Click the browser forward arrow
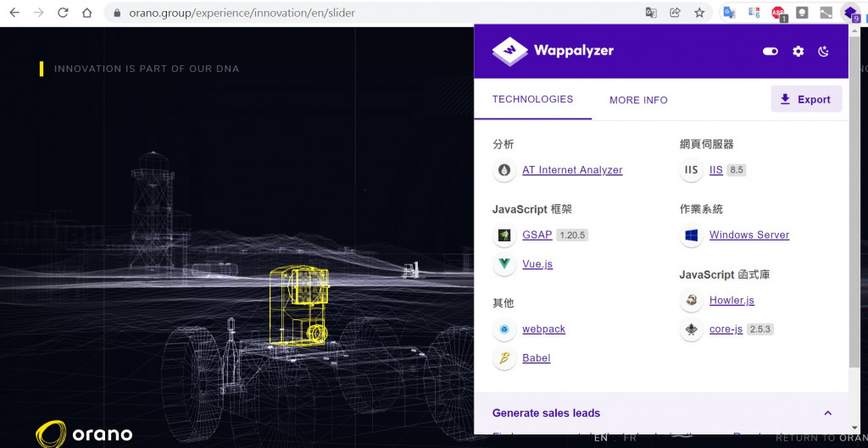This screenshot has width=868, height=448. click(x=39, y=13)
